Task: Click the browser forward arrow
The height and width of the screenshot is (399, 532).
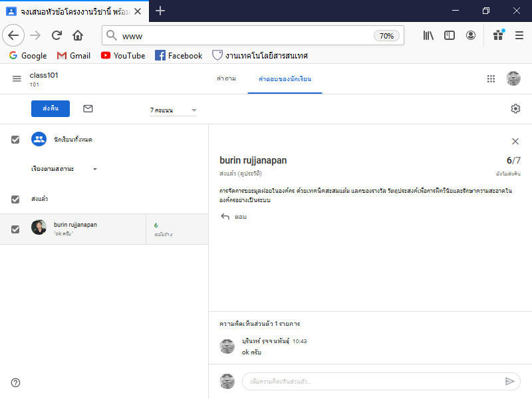Action: (x=35, y=35)
